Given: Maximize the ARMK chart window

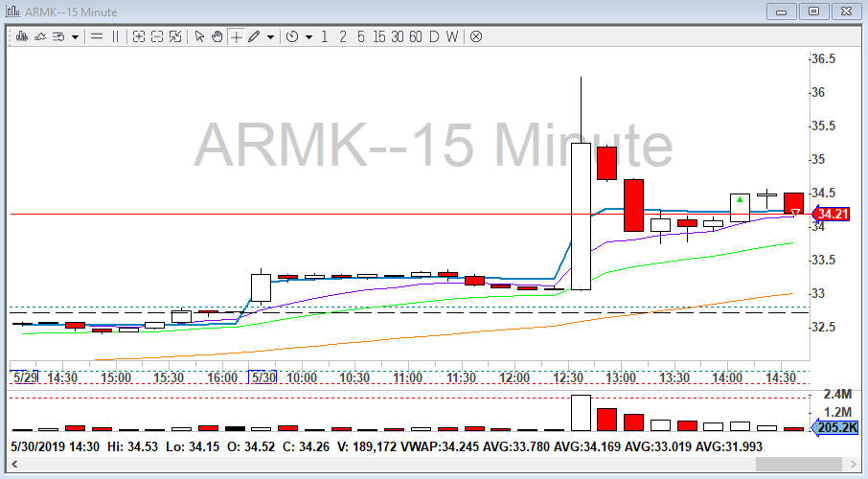Looking at the screenshot, I should click(x=813, y=11).
